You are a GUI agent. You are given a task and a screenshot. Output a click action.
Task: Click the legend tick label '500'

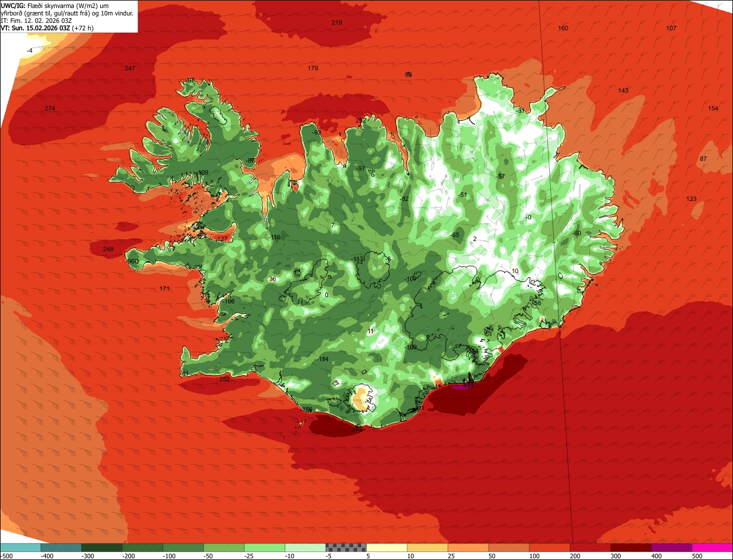[697, 555]
